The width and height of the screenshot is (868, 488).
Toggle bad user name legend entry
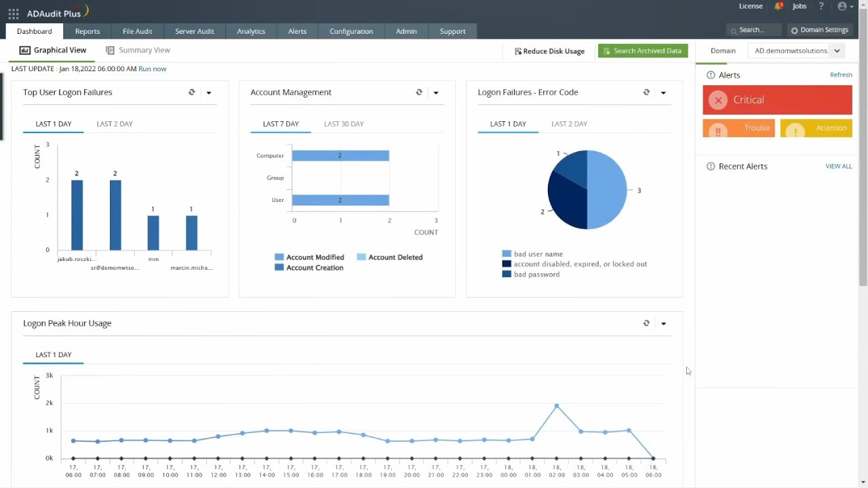538,254
